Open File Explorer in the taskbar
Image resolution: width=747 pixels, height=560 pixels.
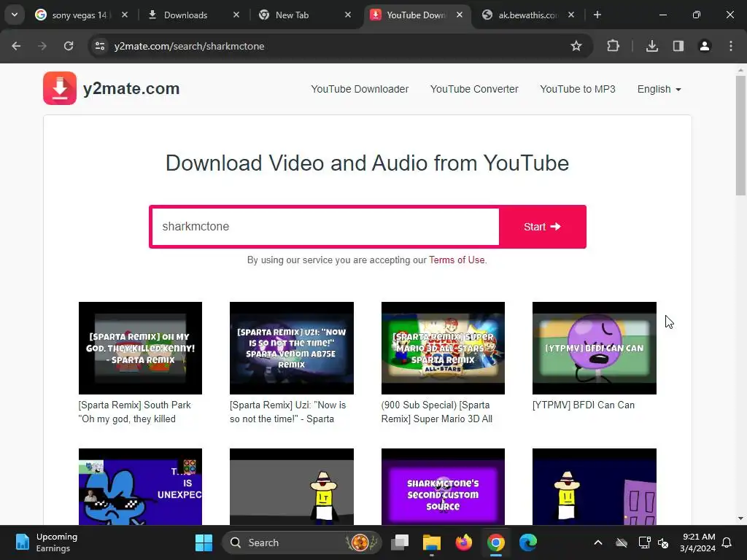coord(432,542)
